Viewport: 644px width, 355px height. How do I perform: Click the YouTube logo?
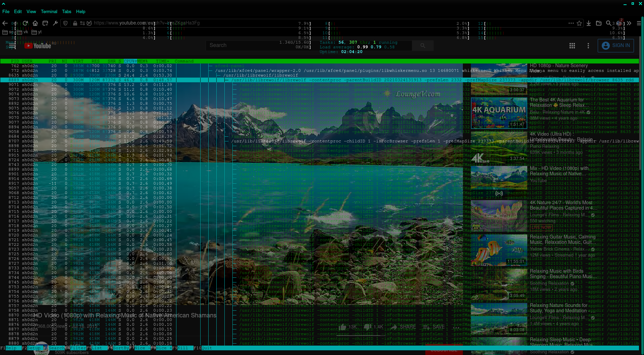click(38, 46)
